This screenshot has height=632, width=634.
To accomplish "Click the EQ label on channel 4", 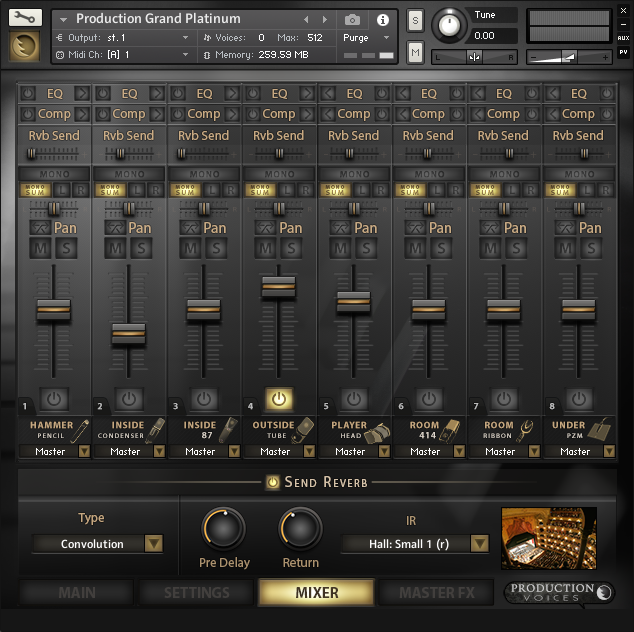I will pos(279,94).
